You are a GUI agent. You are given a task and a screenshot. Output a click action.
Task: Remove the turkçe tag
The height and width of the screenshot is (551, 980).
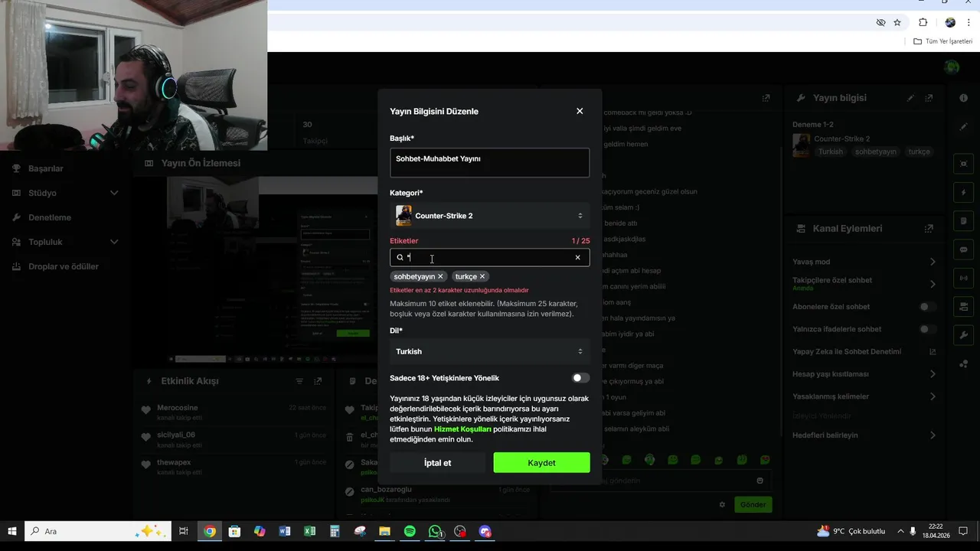click(x=482, y=276)
